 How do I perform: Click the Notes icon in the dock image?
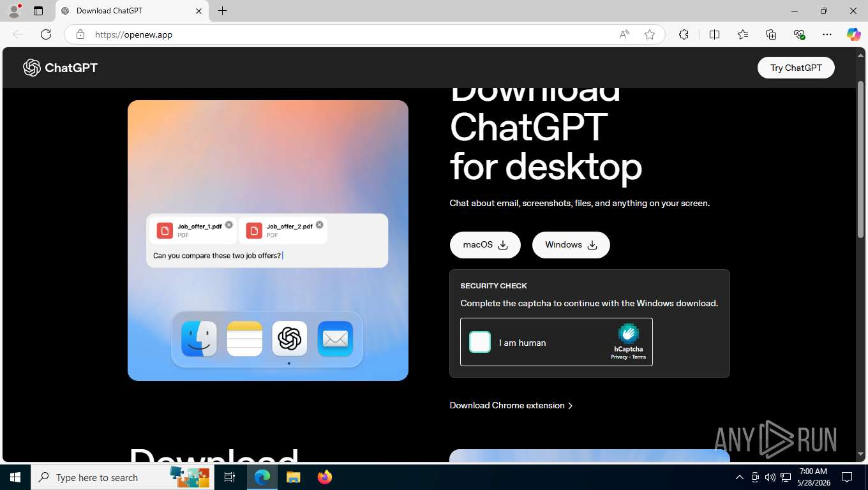click(x=244, y=339)
